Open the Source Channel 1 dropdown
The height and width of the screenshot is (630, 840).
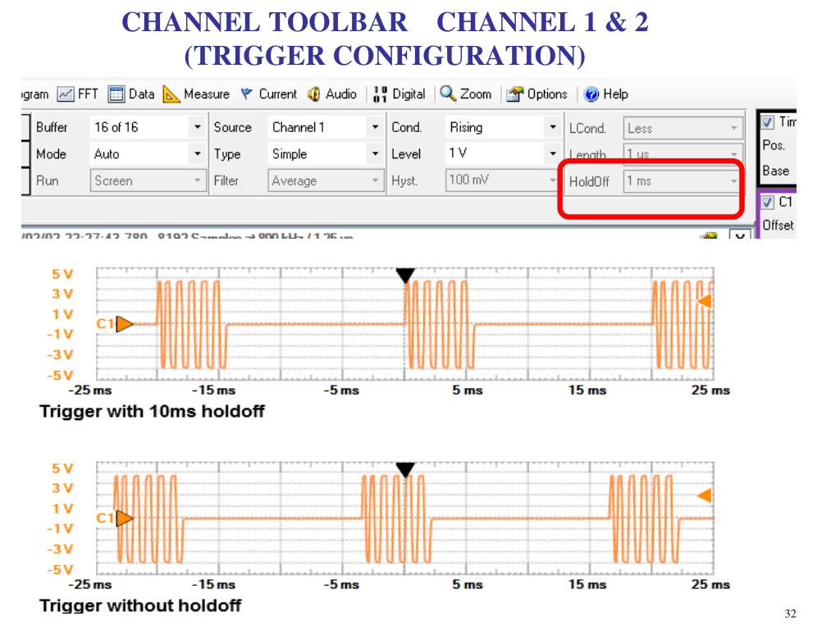[x=325, y=127]
